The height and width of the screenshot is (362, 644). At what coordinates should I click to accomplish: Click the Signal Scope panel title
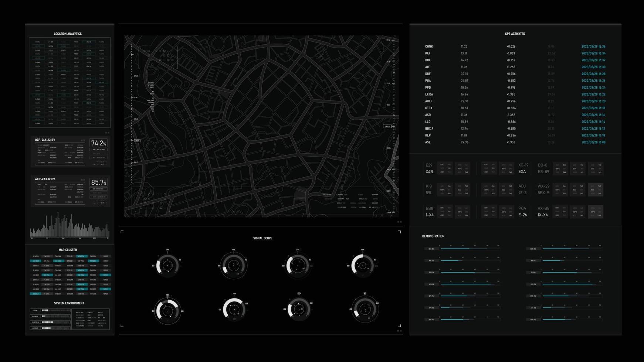click(262, 238)
